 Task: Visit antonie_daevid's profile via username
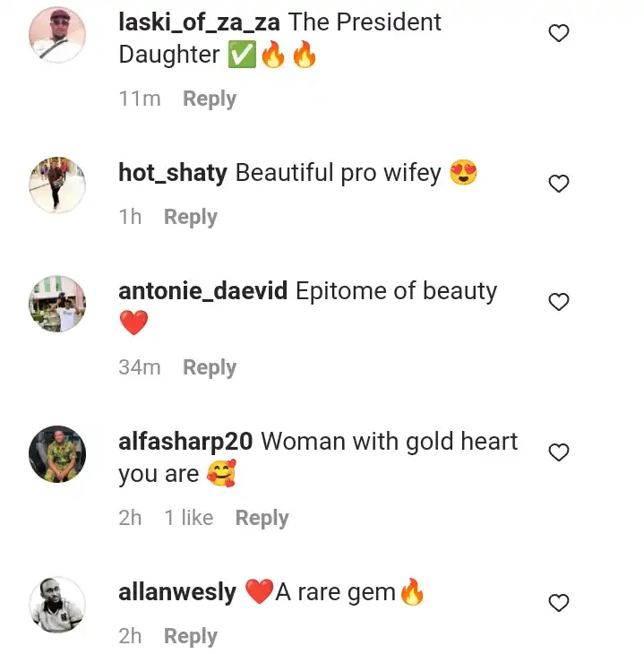click(x=202, y=291)
